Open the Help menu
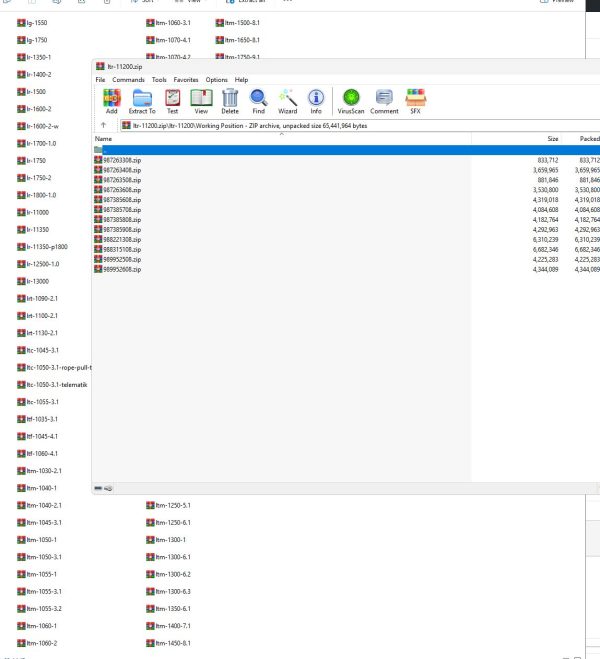The width and height of the screenshot is (600, 659). [241, 79]
